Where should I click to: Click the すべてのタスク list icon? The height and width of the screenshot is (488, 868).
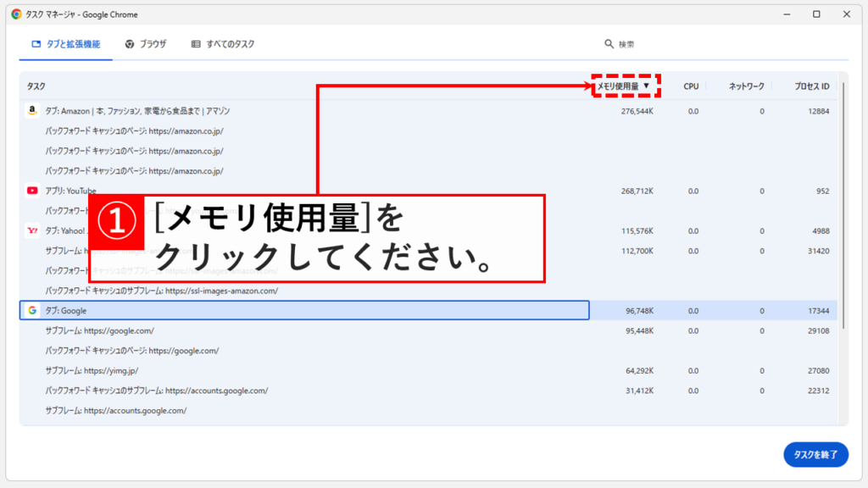coord(194,42)
